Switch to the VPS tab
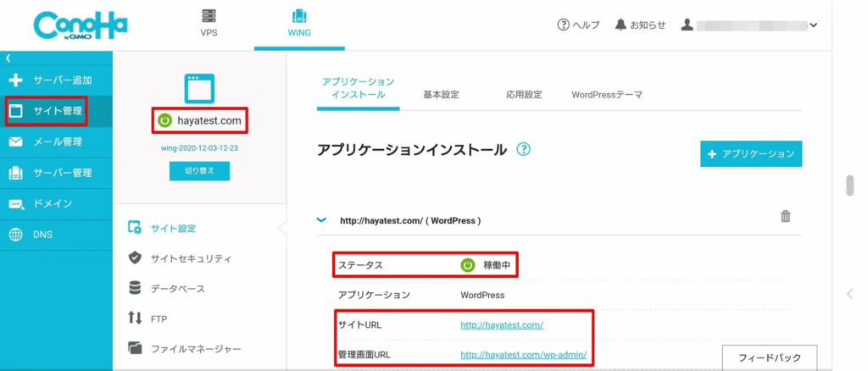Viewport: 868px width, 371px height. [208, 24]
